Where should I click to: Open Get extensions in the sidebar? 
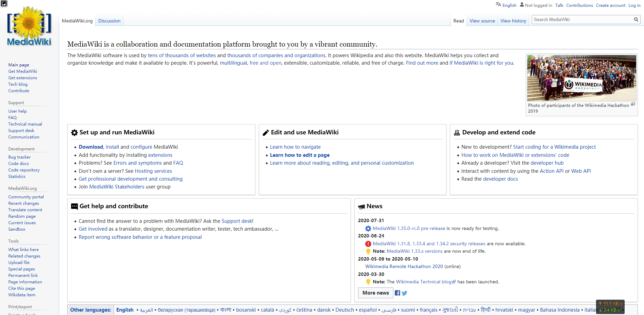pos(23,78)
